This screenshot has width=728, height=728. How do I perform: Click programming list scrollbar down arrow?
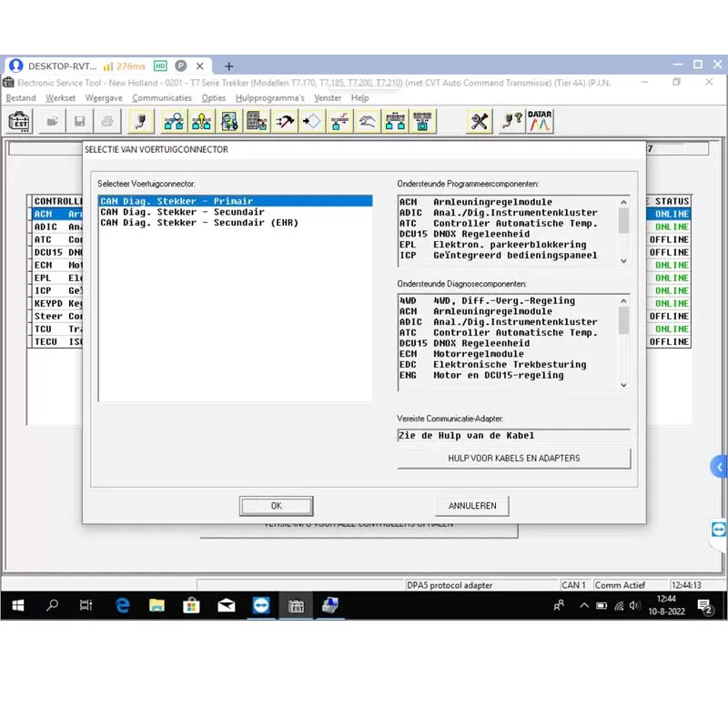point(623,261)
